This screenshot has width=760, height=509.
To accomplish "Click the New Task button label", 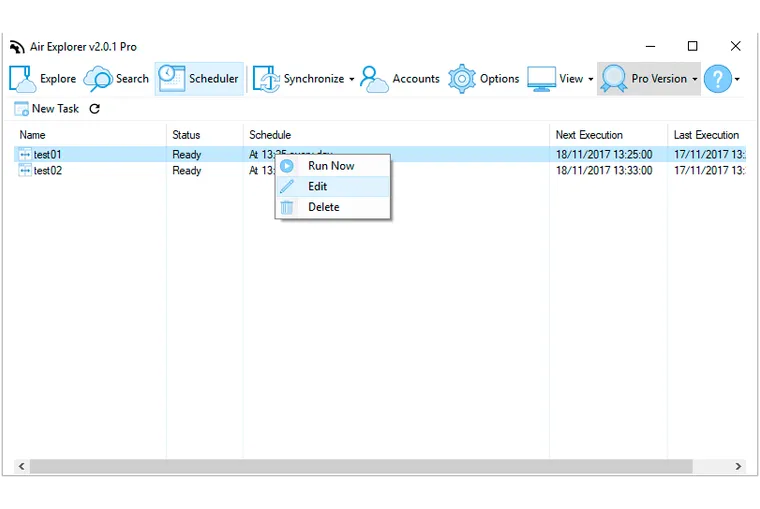I will (x=55, y=109).
